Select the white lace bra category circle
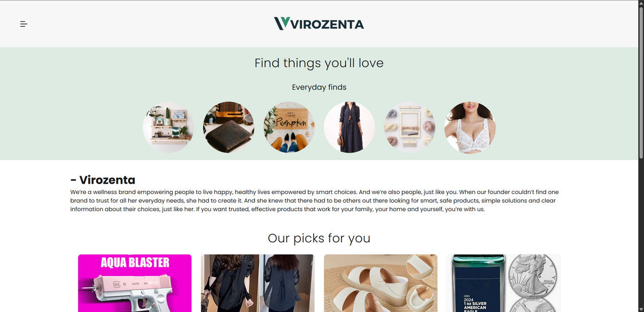This screenshot has height=312, width=644. click(x=470, y=127)
